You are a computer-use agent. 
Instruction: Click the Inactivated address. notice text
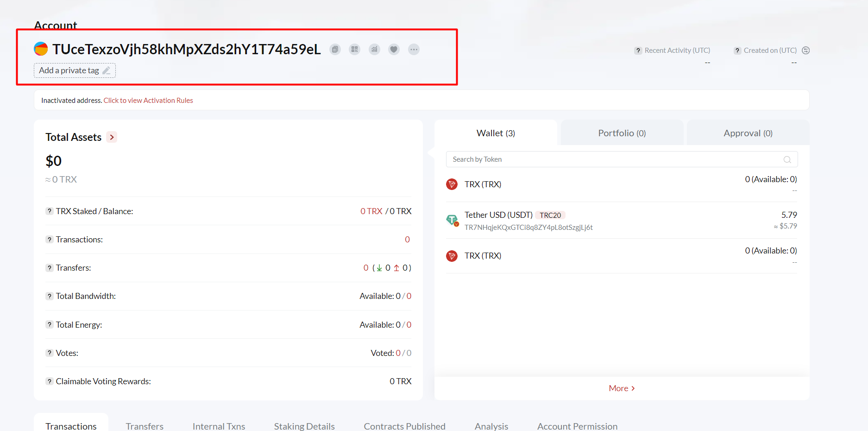coord(71,101)
